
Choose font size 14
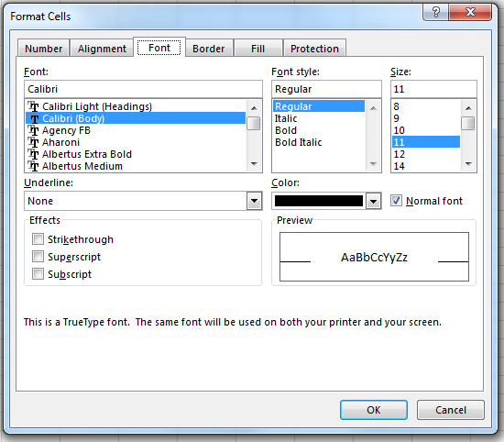[426, 166]
